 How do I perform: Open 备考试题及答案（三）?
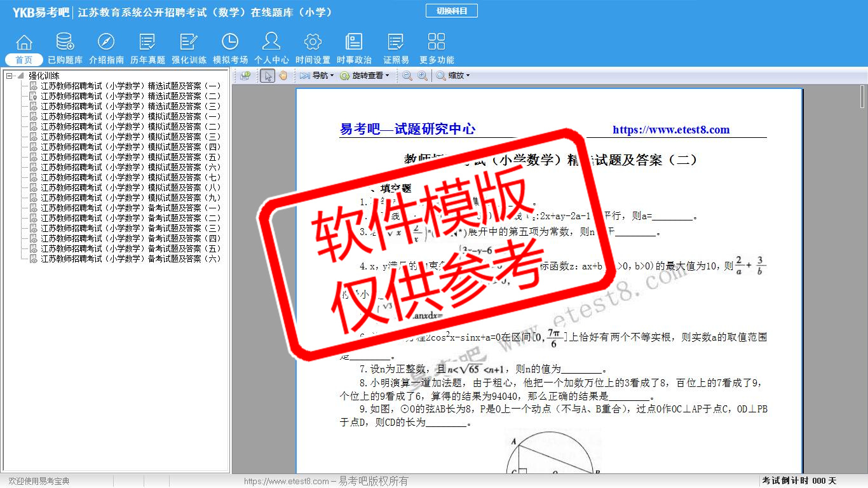point(131,228)
